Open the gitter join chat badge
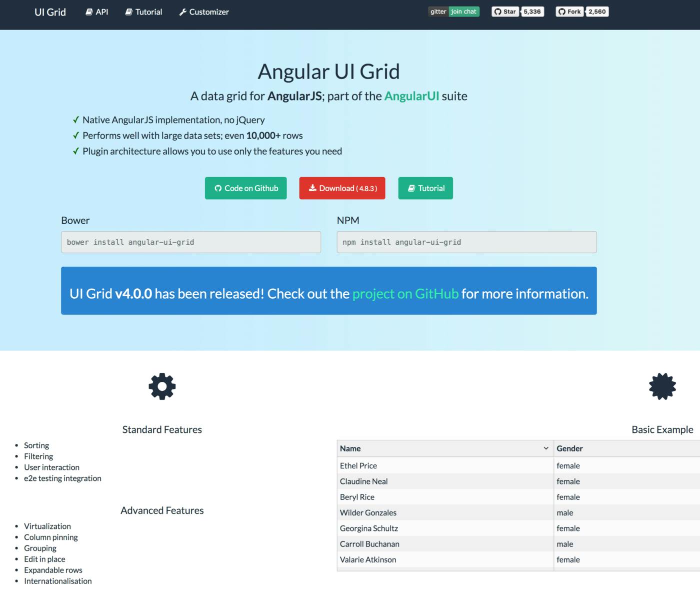The image size is (700, 590). (x=453, y=12)
